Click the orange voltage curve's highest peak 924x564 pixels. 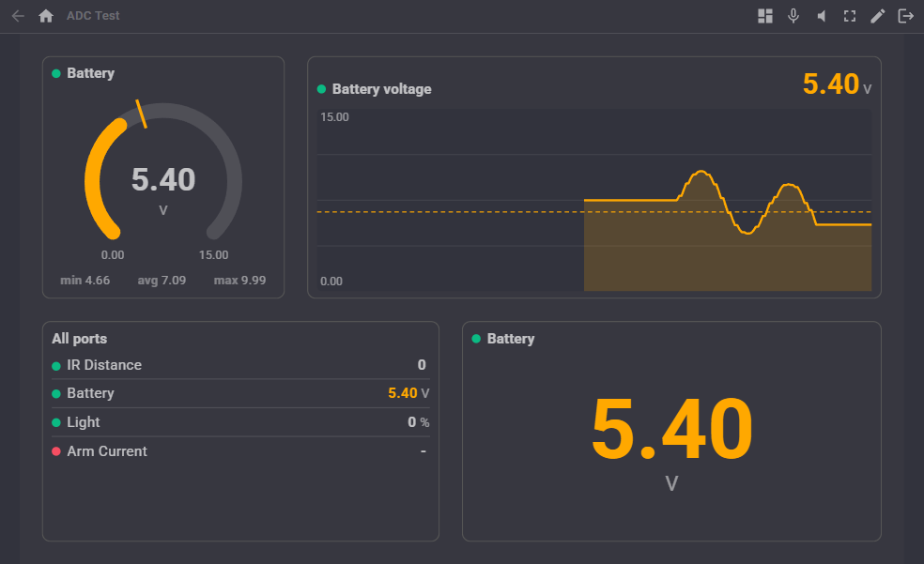pos(701,172)
